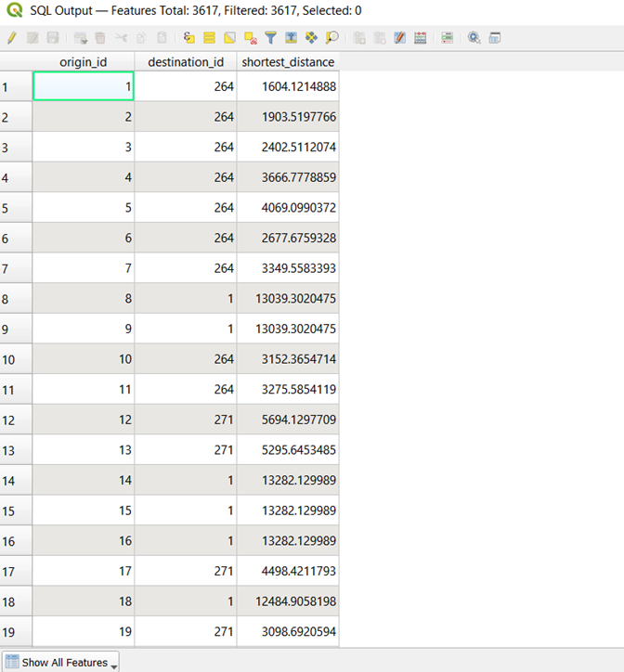Open conditional formatting panel

coord(447,38)
